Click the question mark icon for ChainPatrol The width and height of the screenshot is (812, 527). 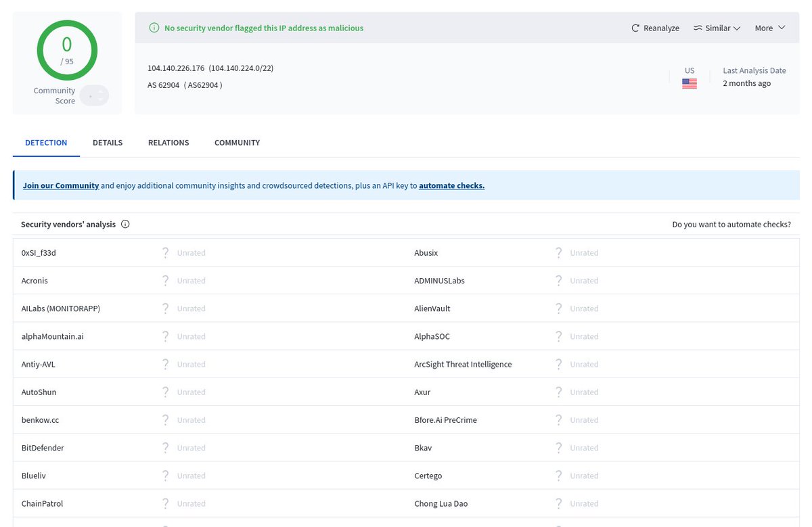click(165, 503)
